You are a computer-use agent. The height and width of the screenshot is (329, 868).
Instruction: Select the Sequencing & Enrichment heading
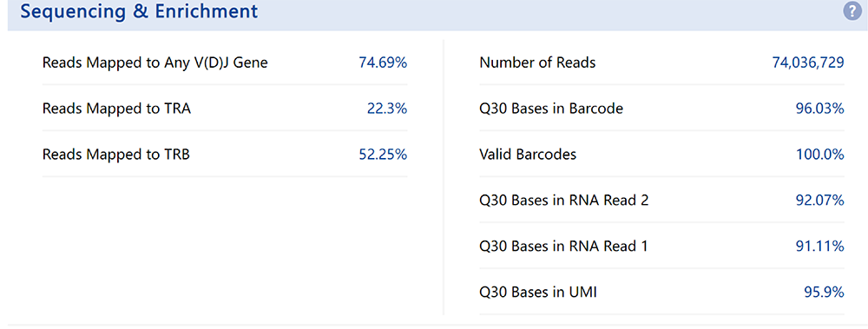click(140, 11)
